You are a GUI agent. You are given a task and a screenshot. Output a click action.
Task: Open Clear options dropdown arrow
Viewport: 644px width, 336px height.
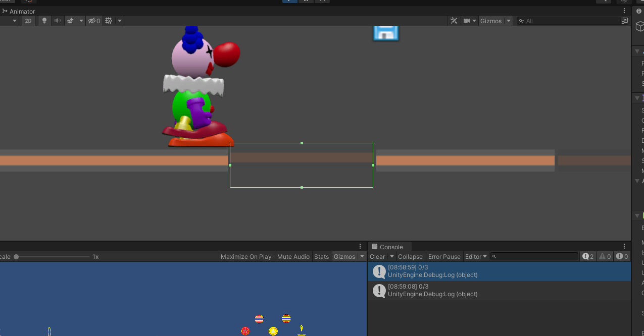click(x=391, y=257)
